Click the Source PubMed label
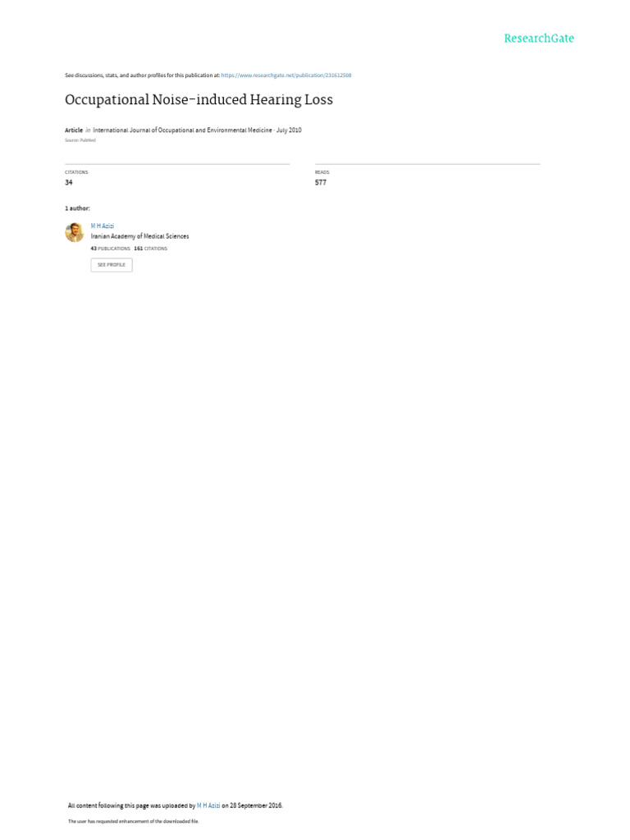The width and height of the screenshot is (630, 840). coord(80,140)
